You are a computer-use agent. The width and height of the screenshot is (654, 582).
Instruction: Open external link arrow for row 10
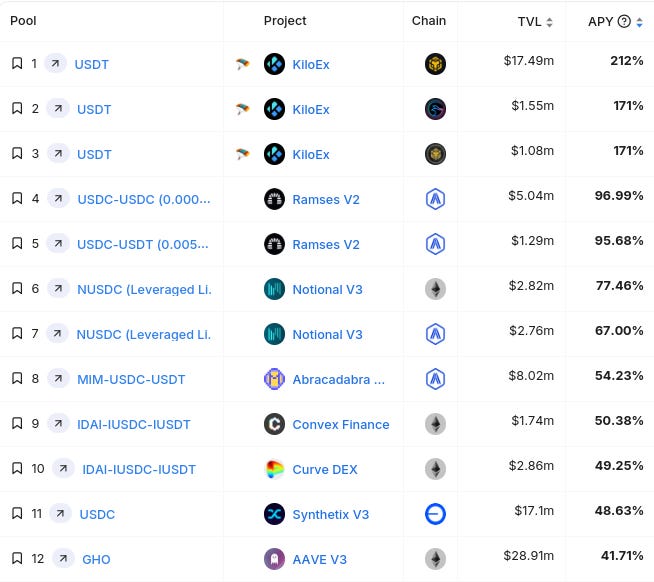(x=63, y=469)
